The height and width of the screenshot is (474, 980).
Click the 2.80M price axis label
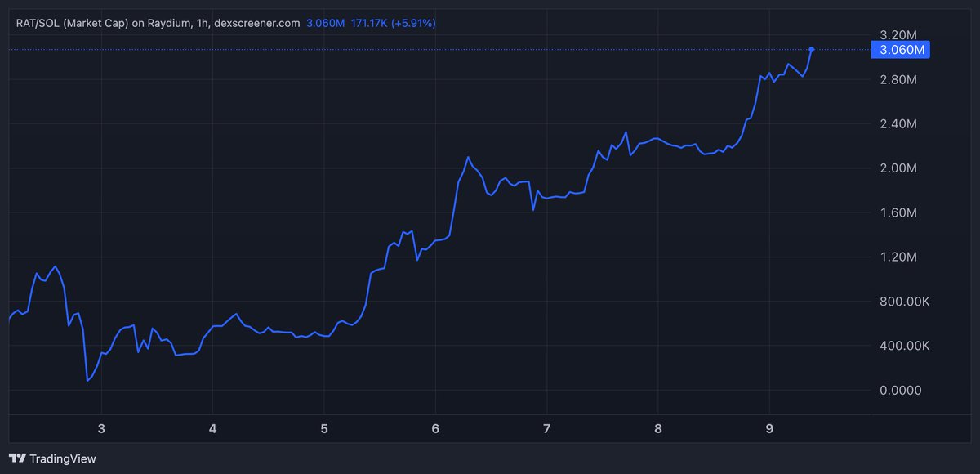[900, 79]
